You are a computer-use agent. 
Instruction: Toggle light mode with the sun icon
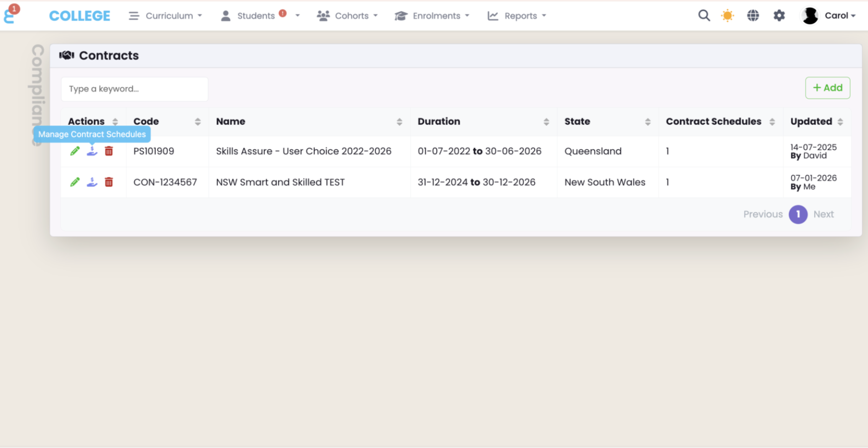click(x=727, y=16)
